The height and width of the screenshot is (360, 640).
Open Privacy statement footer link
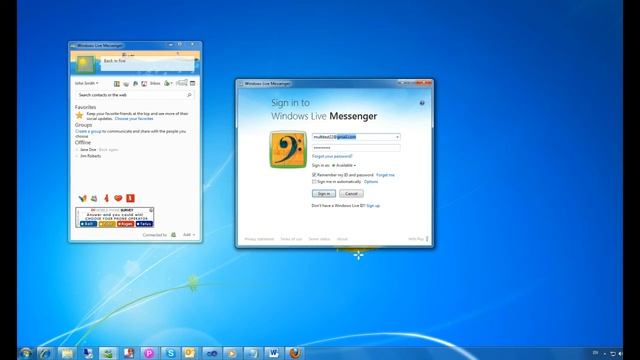pyautogui.click(x=259, y=239)
